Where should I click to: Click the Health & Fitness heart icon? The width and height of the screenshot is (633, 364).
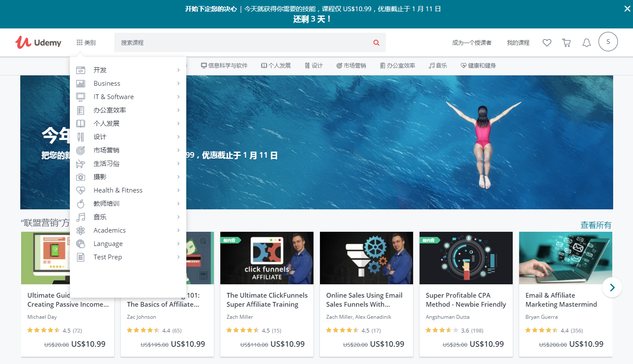pos(81,190)
